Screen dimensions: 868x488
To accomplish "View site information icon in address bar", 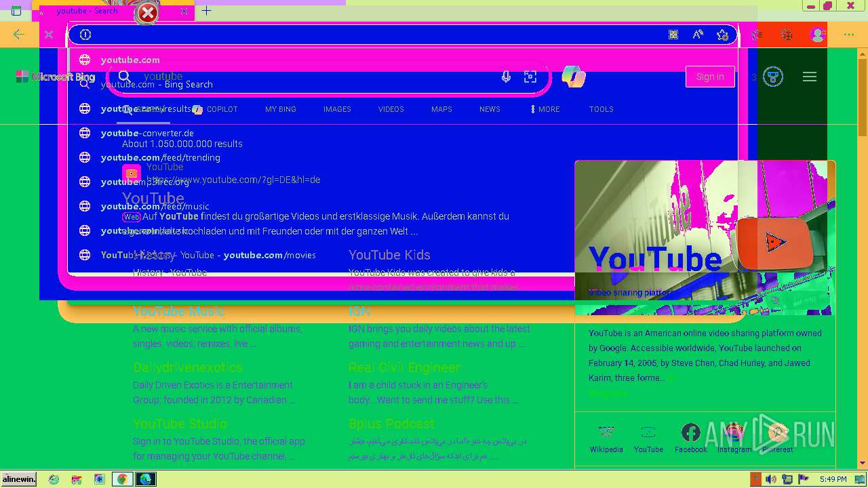I will click(x=85, y=35).
